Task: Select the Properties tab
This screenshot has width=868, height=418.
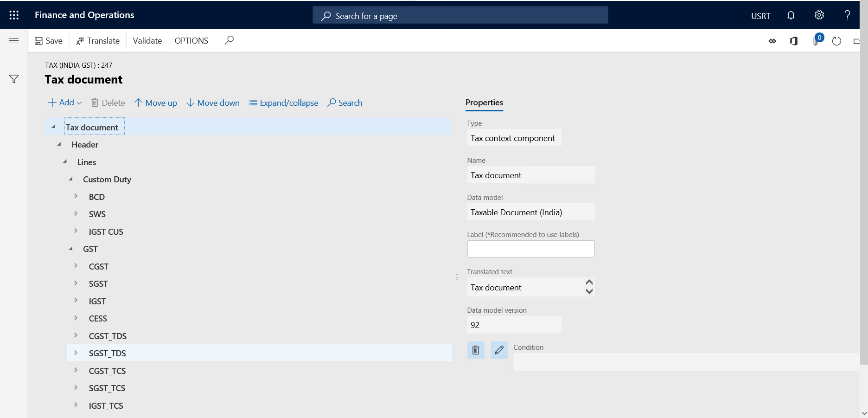Action: [x=484, y=103]
